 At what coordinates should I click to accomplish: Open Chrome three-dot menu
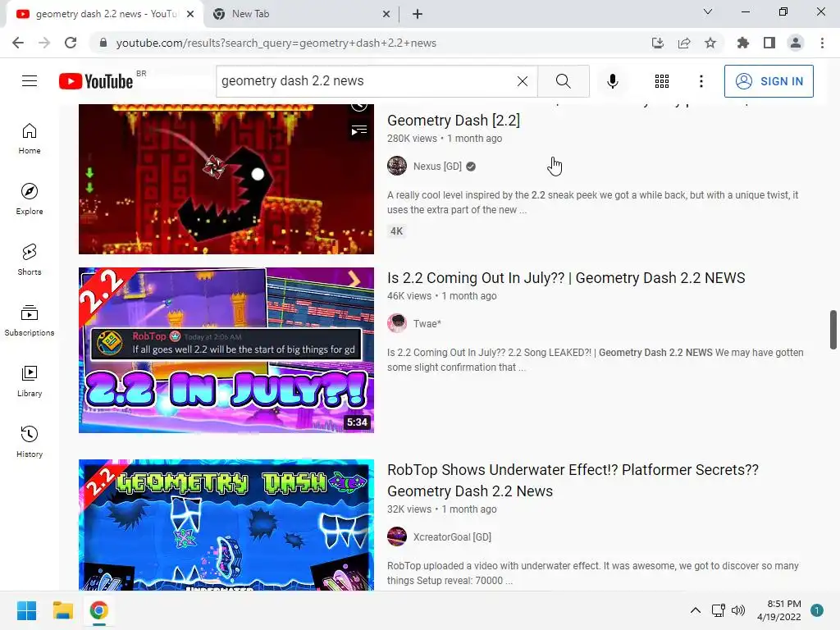(822, 43)
